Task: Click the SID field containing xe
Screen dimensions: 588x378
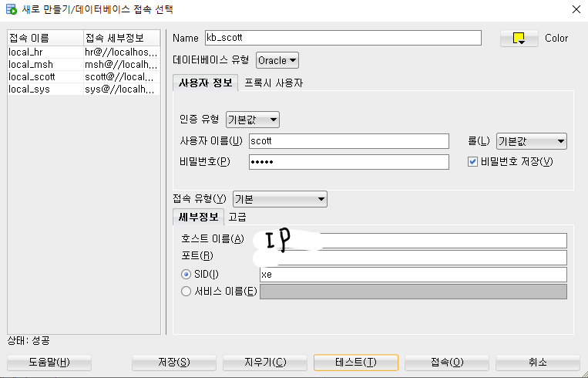Action: coord(413,275)
